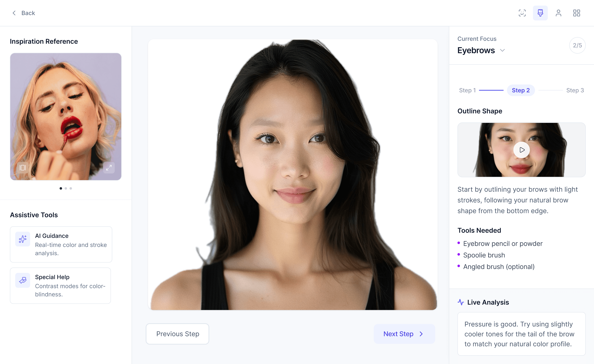
Task: Click the face scan icon in header
Action: pos(522,13)
